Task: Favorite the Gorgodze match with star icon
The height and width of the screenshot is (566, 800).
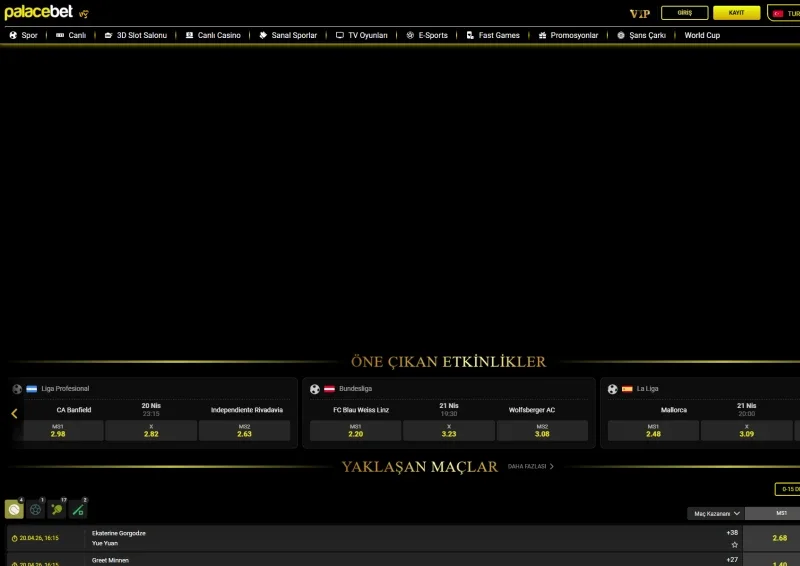Action: pos(734,545)
